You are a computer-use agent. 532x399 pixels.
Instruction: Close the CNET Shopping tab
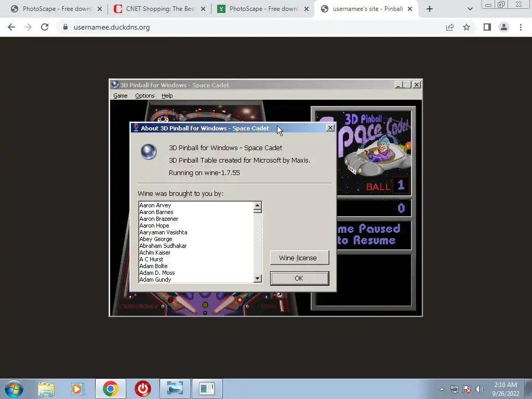tap(203, 9)
